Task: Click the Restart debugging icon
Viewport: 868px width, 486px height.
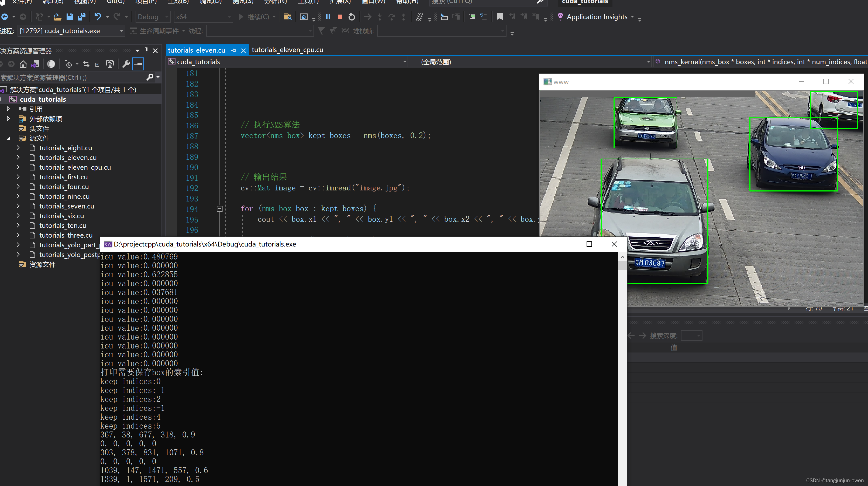Action: pos(352,16)
